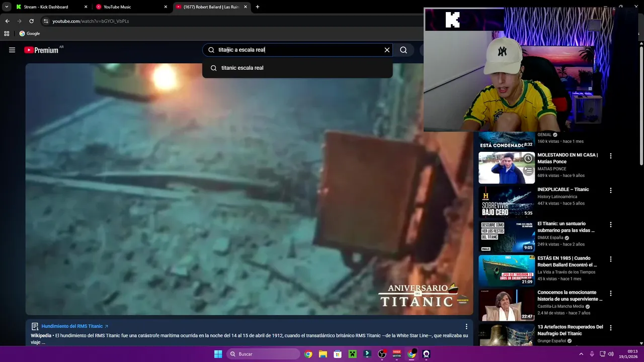Click DMAX España channel name
The image size is (644, 362).
[x=550, y=238]
